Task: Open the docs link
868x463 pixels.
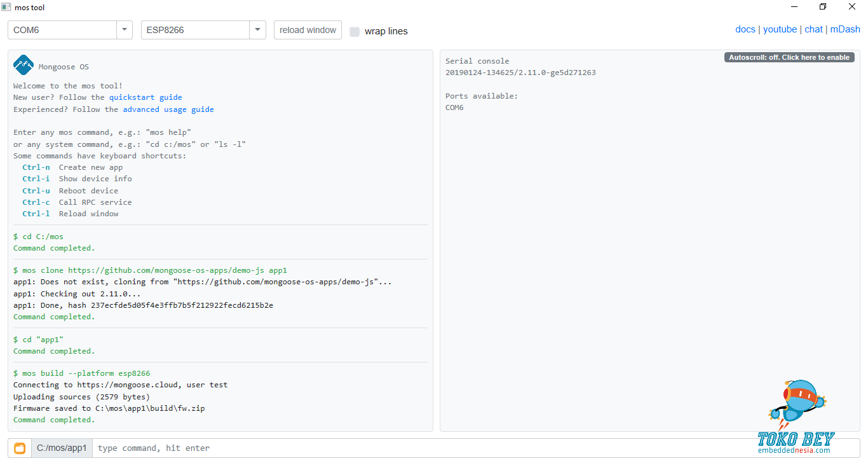Action: click(x=745, y=29)
